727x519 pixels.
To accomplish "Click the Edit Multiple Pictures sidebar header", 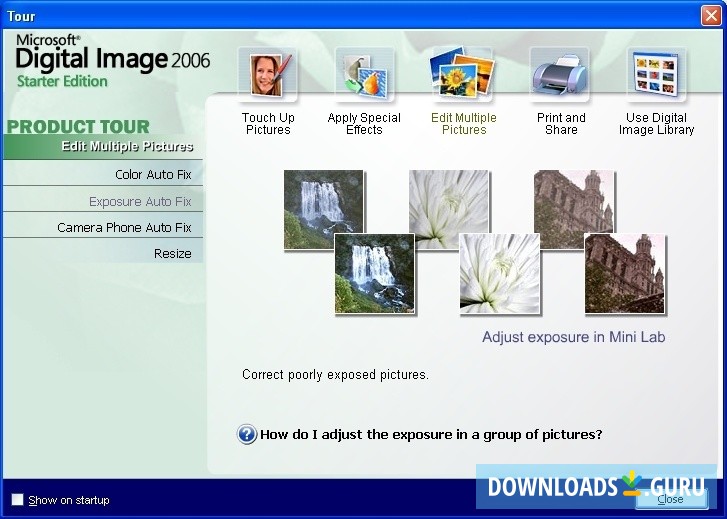I will [103, 147].
